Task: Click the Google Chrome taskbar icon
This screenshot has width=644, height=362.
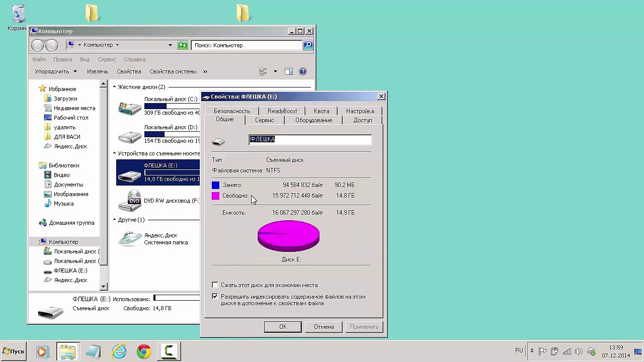Action: point(144,351)
